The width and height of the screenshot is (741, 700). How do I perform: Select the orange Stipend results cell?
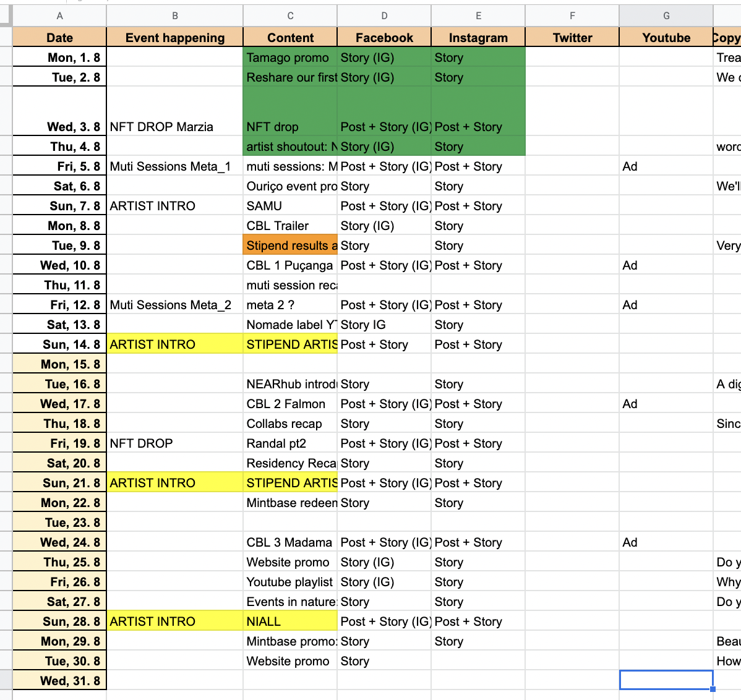point(290,245)
